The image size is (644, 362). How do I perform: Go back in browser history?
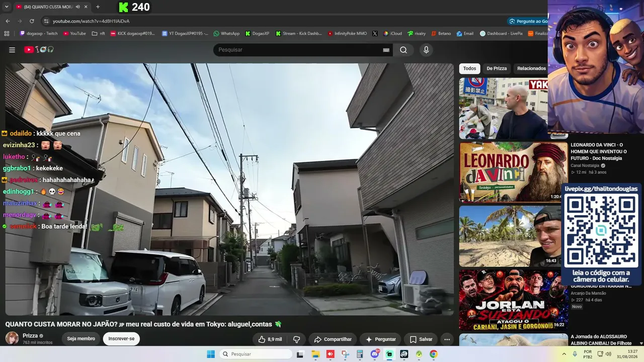8,21
